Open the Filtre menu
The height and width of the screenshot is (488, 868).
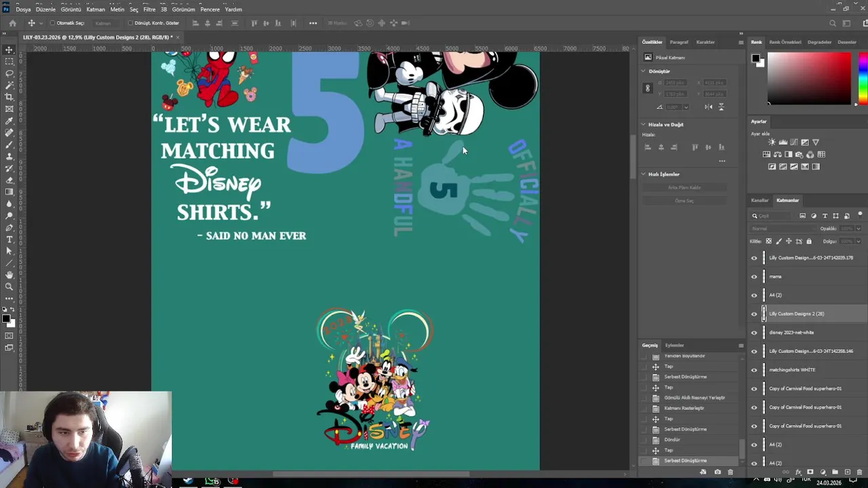(149, 9)
